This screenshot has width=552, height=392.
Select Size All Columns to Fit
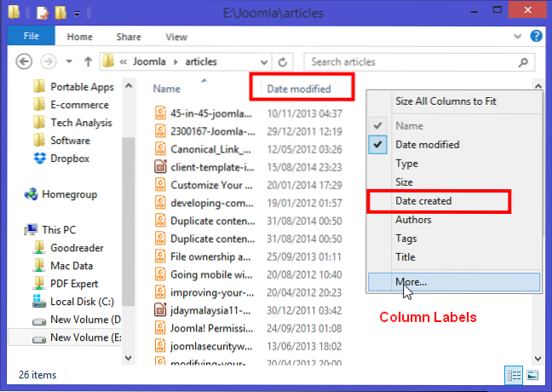click(446, 101)
